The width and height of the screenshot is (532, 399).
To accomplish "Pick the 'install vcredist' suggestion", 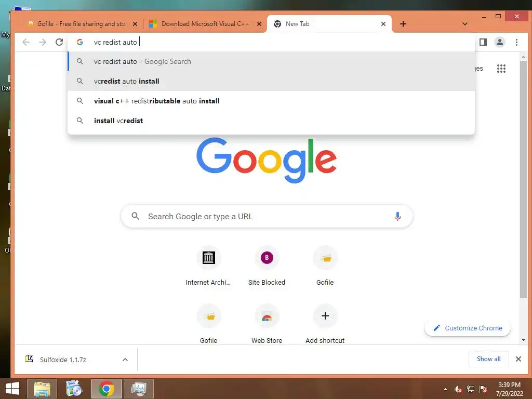I will point(271,121).
